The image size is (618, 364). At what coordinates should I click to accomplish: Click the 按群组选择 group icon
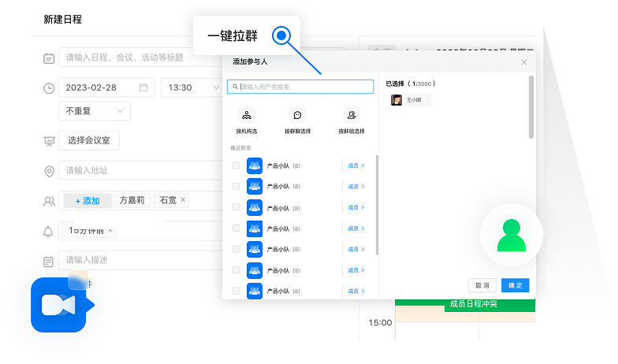coord(351,114)
